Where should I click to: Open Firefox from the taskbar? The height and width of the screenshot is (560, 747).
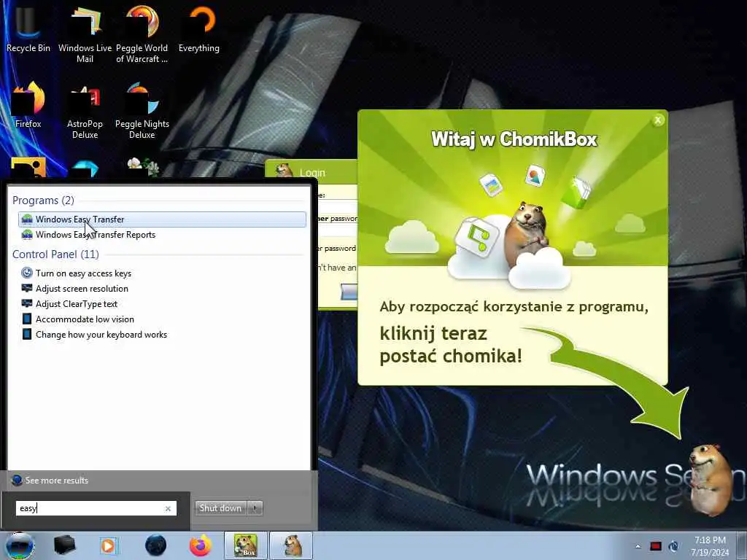pos(201,545)
